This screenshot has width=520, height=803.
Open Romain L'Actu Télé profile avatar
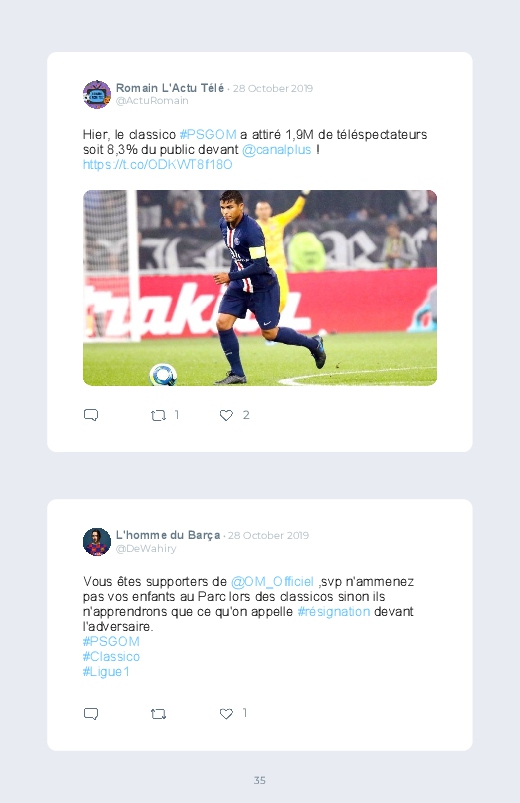(x=97, y=94)
